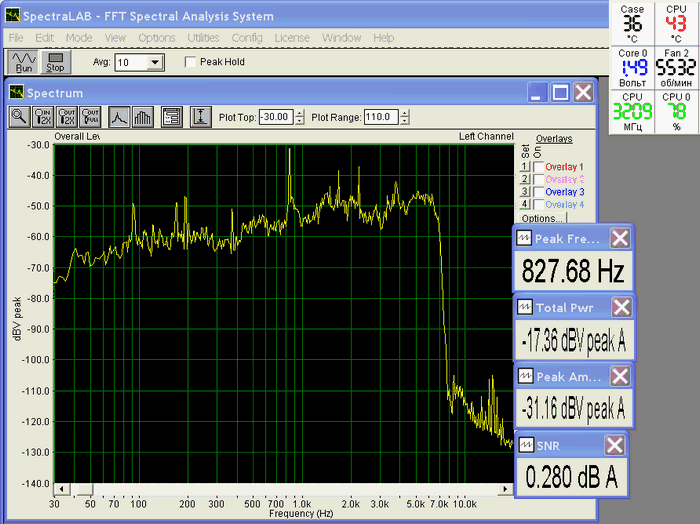The width and height of the screenshot is (700, 524).
Task: Turn on the Overlay 3 checkbox
Action: click(x=538, y=191)
